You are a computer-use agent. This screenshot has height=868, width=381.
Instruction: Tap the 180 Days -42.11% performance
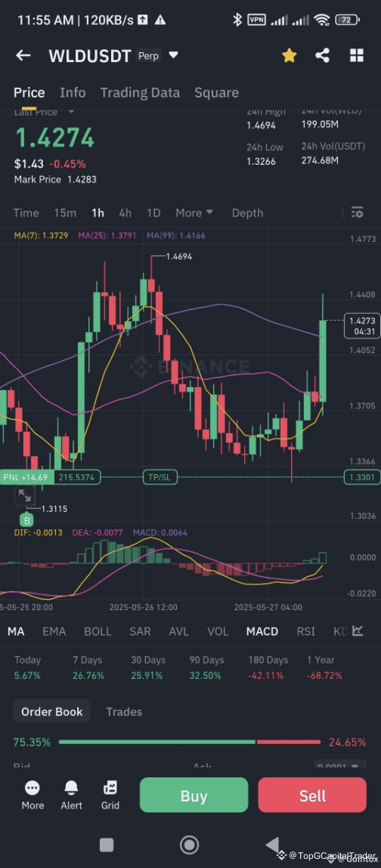point(268,668)
